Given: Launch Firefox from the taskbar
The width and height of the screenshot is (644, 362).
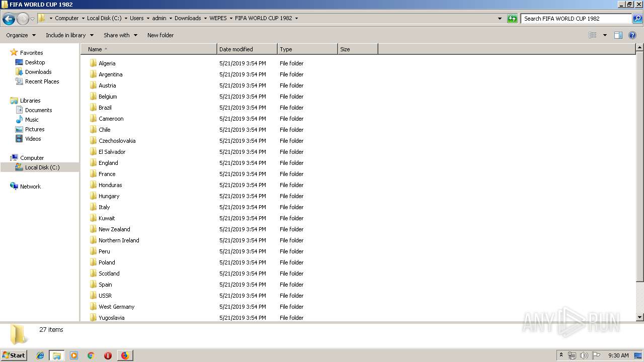Looking at the screenshot, I should pos(125,355).
